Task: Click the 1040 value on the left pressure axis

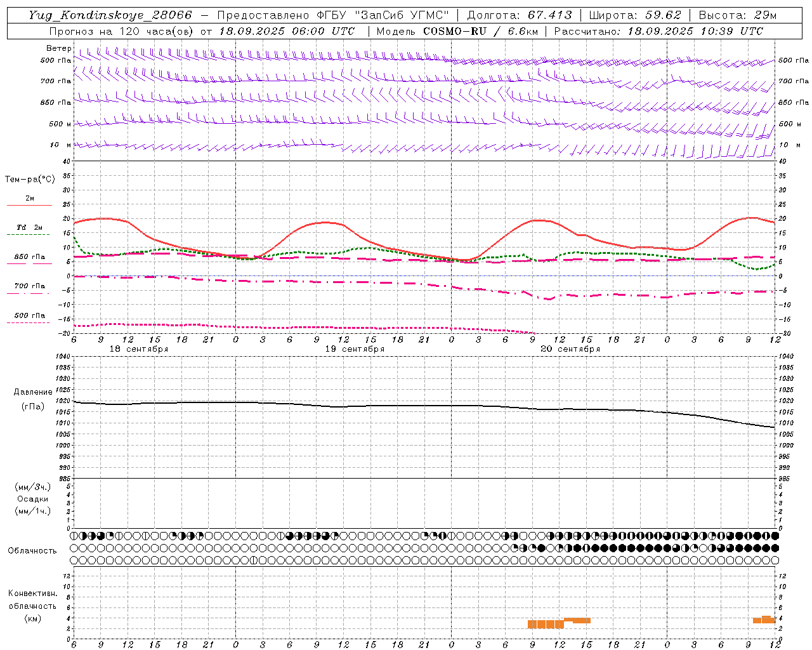Action: point(64,356)
